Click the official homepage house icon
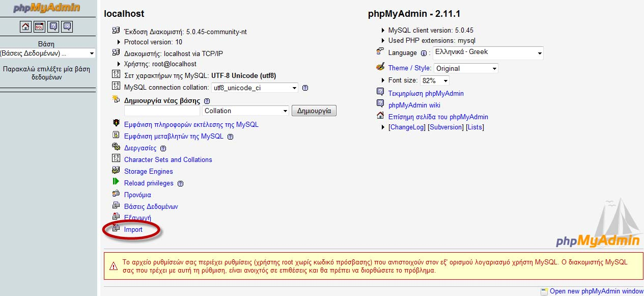Viewport: 644px width, 296px height. [x=380, y=116]
